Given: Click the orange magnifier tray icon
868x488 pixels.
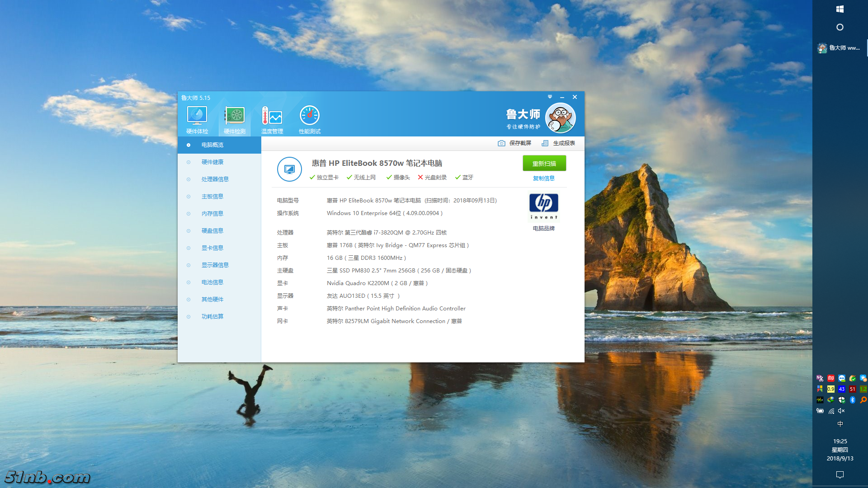Looking at the screenshot, I should point(863,400).
